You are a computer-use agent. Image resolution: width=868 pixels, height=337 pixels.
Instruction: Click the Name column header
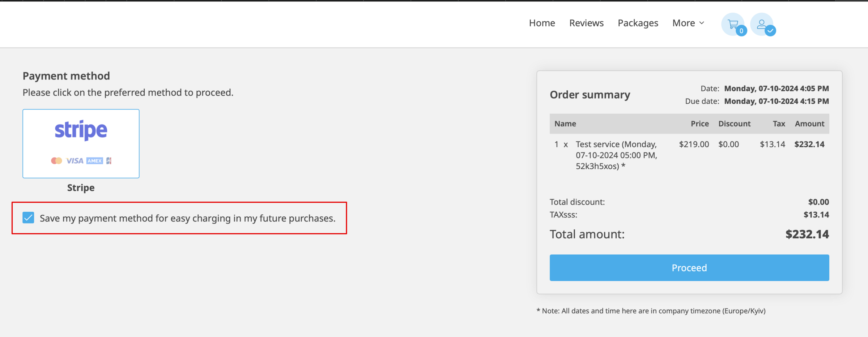[565, 124]
